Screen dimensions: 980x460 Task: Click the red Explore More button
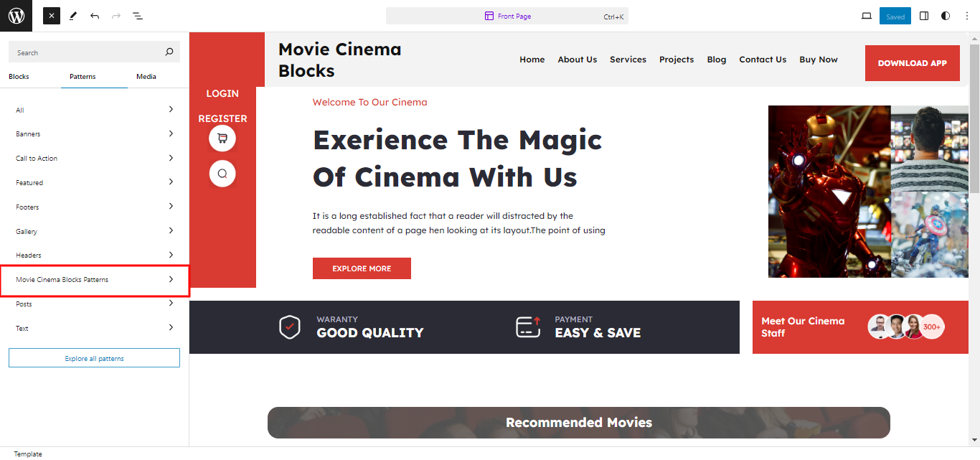click(362, 268)
